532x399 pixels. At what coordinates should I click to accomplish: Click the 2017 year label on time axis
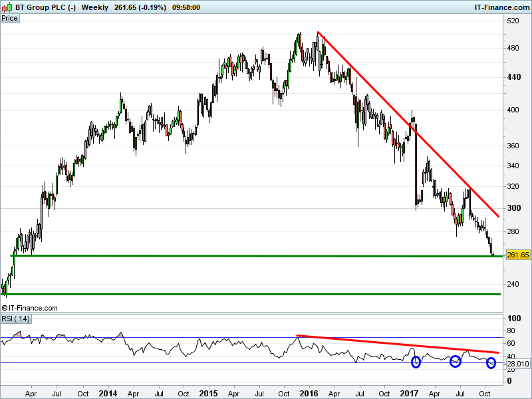[x=409, y=394]
